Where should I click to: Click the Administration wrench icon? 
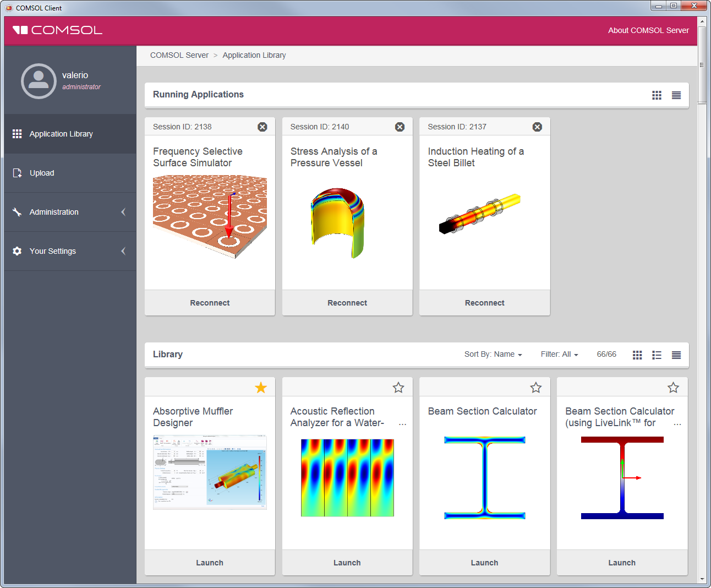click(17, 212)
